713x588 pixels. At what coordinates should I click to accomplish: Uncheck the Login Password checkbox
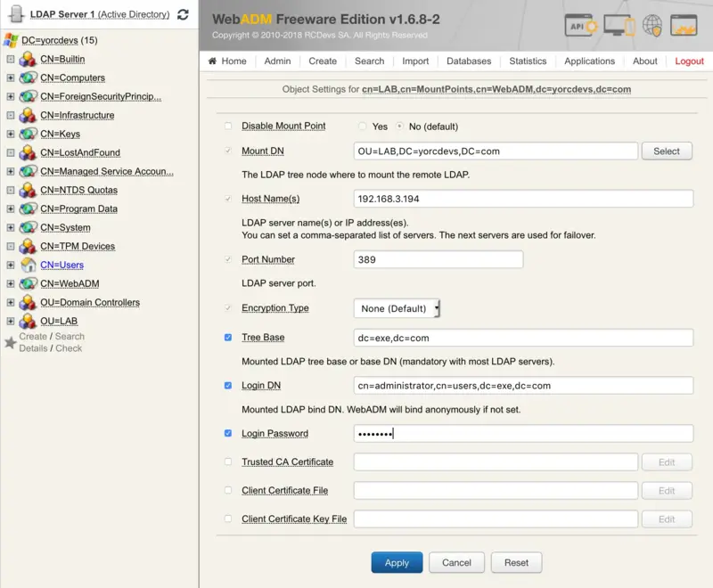[228, 433]
